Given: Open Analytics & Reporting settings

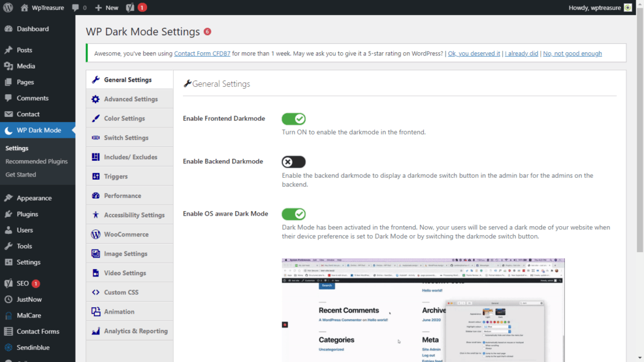Looking at the screenshot, I should pyautogui.click(x=130, y=331).
